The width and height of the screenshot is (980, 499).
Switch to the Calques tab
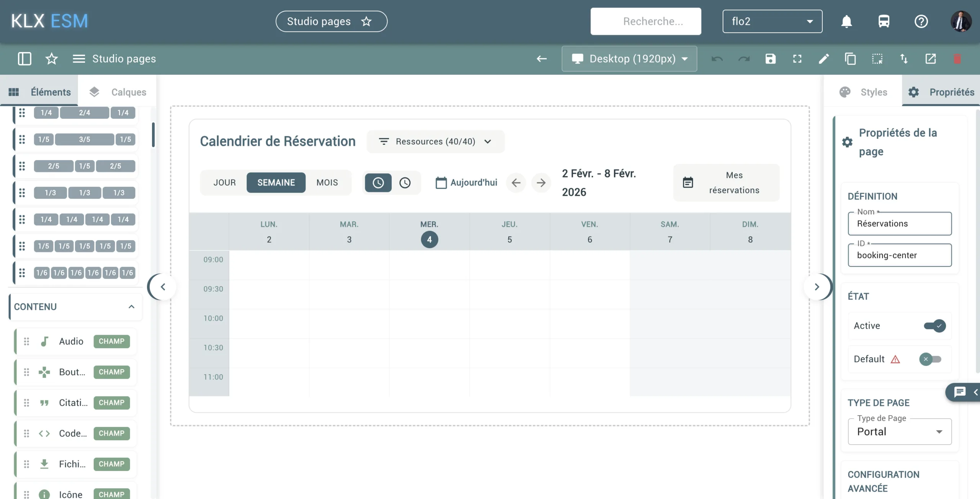(x=118, y=92)
